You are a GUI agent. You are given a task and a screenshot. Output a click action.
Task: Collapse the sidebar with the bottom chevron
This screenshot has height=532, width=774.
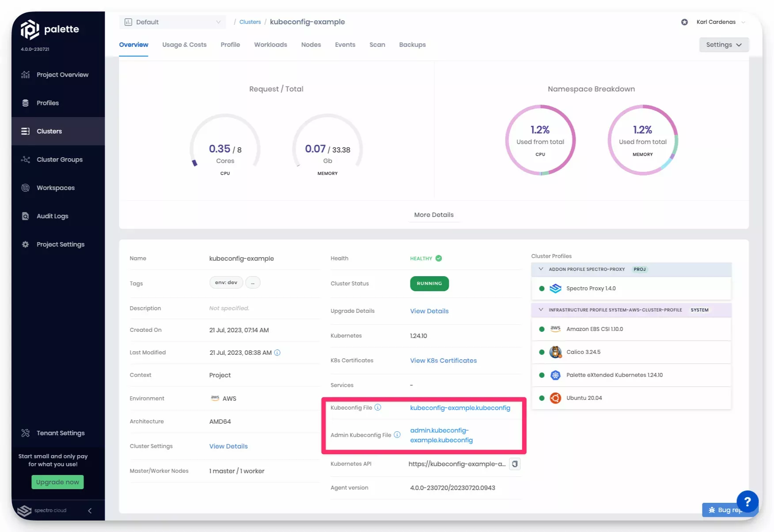[x=90, y=510]
